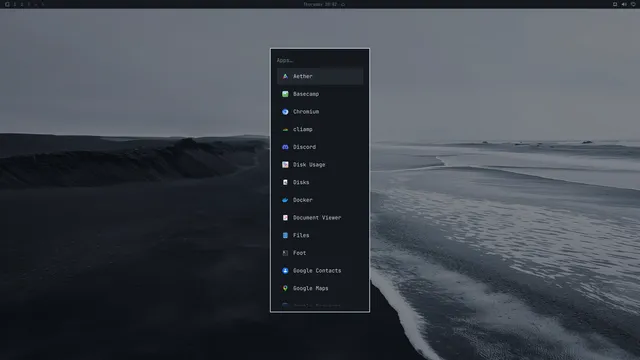Open cliamp from the launcher
This screenshot has width=640, height=360.
pyautogui.click(x=320, y=129)
